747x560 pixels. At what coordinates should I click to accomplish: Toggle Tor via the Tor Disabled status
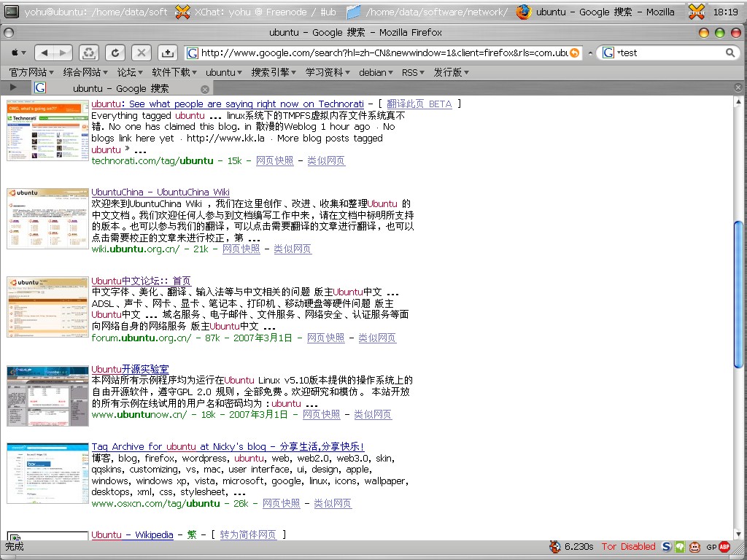click(628, 547)
